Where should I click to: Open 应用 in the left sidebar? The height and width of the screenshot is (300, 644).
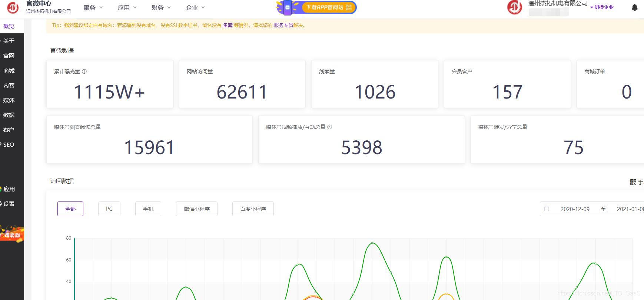coord(12,189)
